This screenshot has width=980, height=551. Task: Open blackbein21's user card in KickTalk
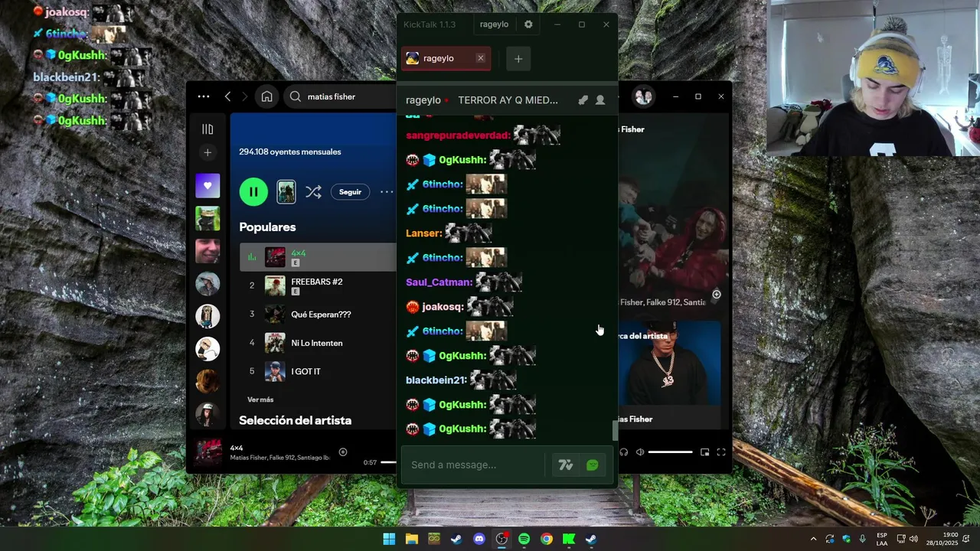(436, 380)
